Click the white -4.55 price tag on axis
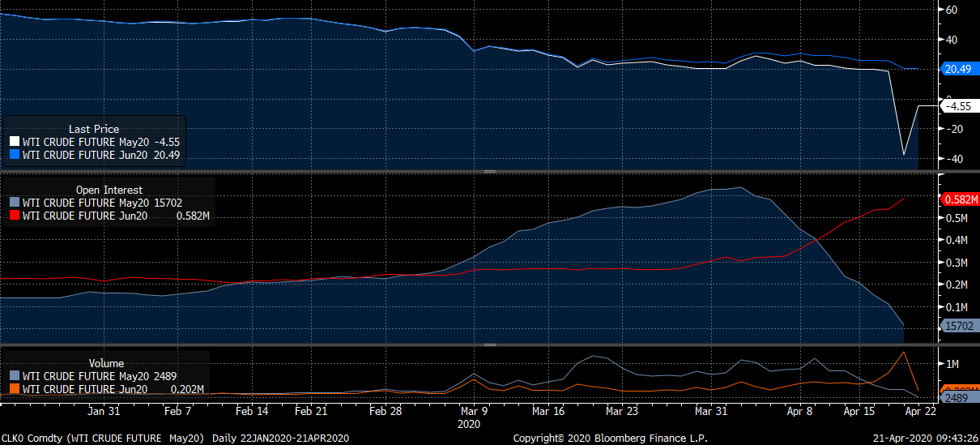This screenshot has width=980, height=445. 957,106
